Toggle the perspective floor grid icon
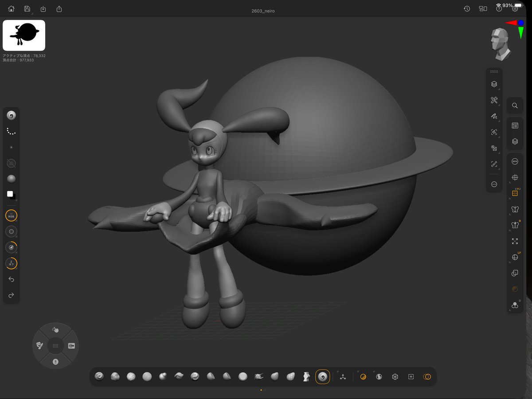 tap(515, 178)
